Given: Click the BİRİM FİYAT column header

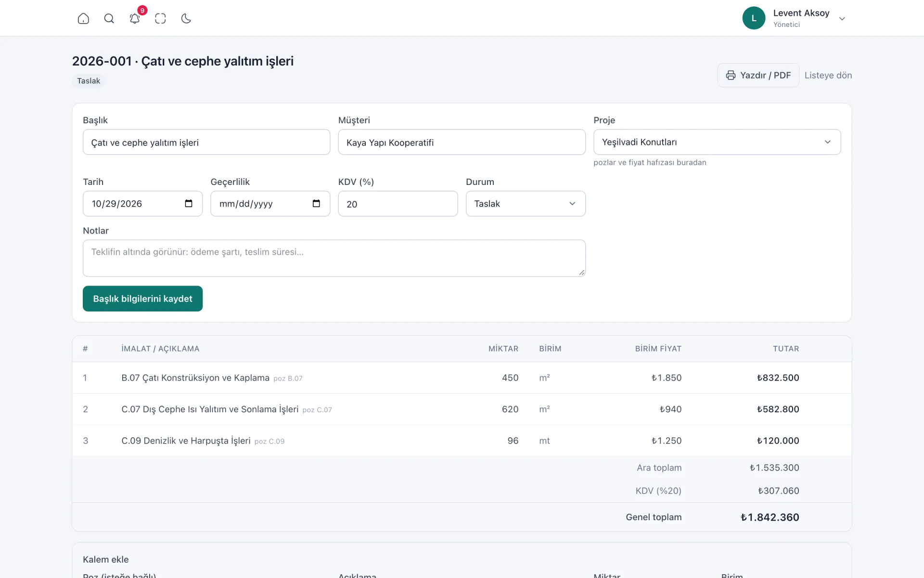Looking at the screenshot, I should pos(658,349).
